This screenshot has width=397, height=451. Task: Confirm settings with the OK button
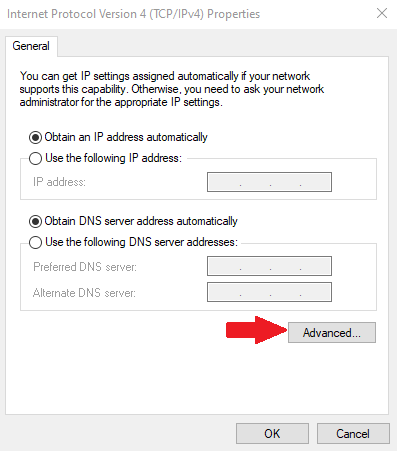[272, 433]
